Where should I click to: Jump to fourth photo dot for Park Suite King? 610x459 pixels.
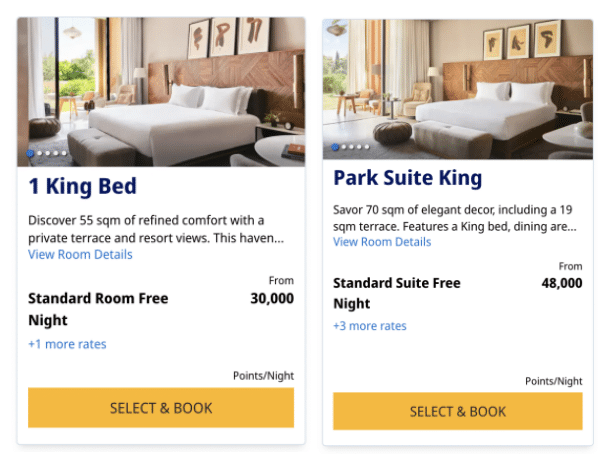pyautogui.click(x=361, y=147)
